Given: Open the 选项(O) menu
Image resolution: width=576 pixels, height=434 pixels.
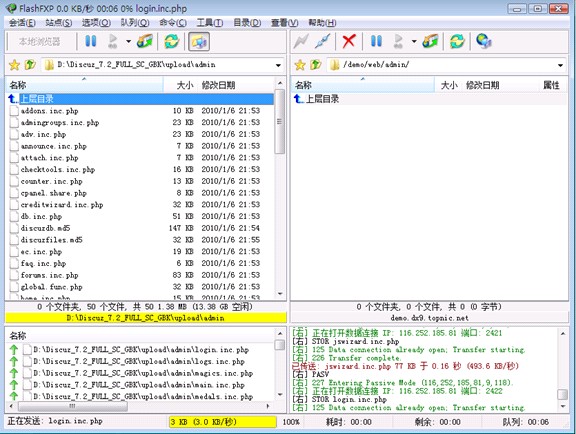Looking at the screenshot, I should point(96,23).
